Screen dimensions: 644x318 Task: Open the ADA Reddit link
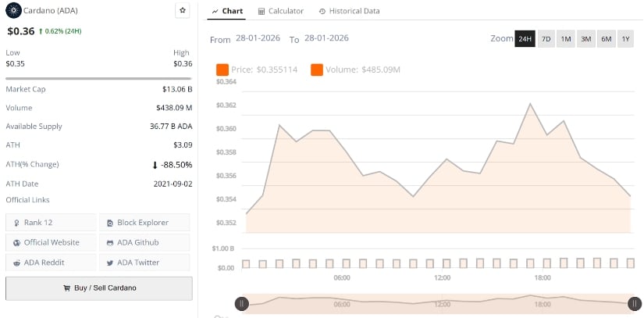pos(51,263)
